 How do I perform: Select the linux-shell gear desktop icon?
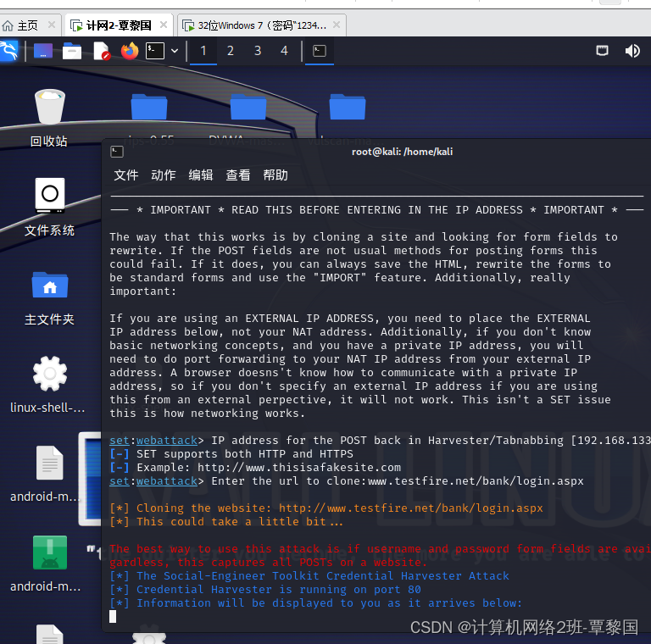pyautogui.click(x=48, y=385)
